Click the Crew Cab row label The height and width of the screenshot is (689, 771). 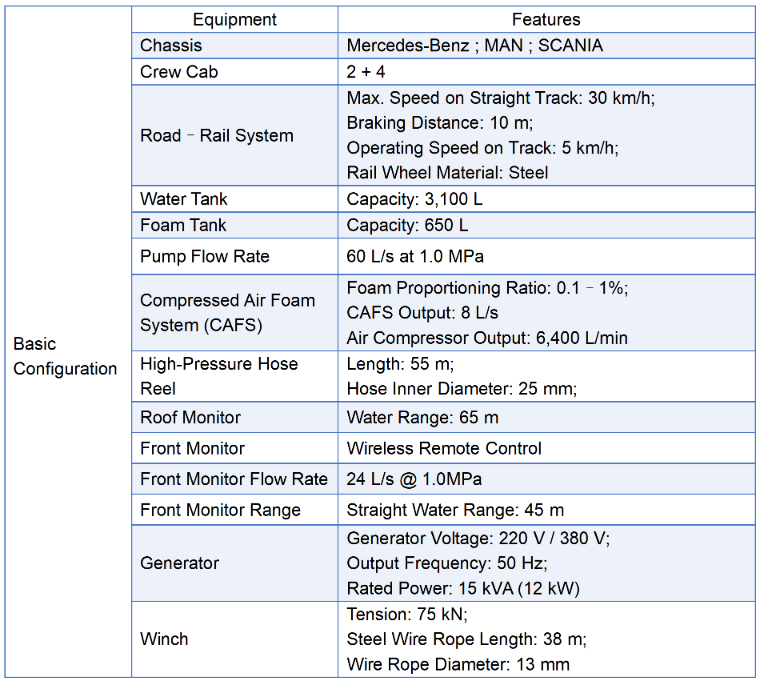coord(235,72)
